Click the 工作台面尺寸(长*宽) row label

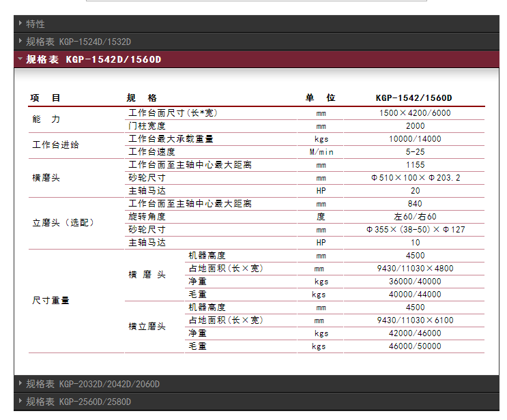click(173, 113)
